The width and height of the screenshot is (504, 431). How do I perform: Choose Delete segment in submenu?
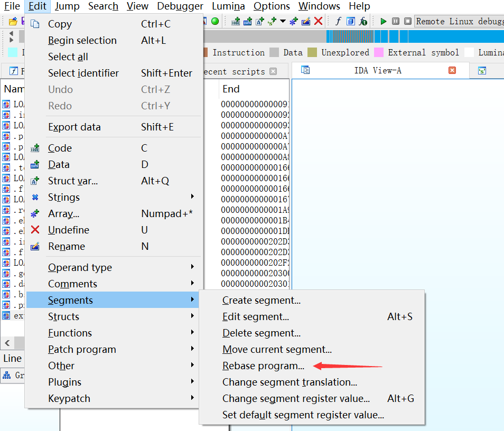point(262,333)
